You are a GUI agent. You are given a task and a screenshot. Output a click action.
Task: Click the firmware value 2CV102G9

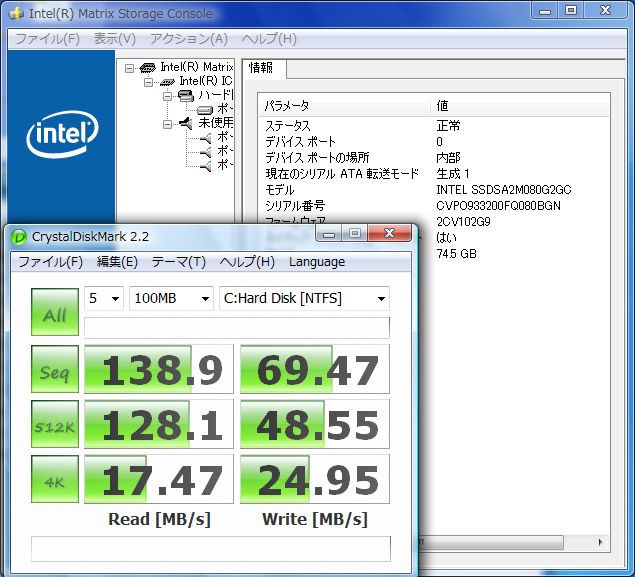463,221
